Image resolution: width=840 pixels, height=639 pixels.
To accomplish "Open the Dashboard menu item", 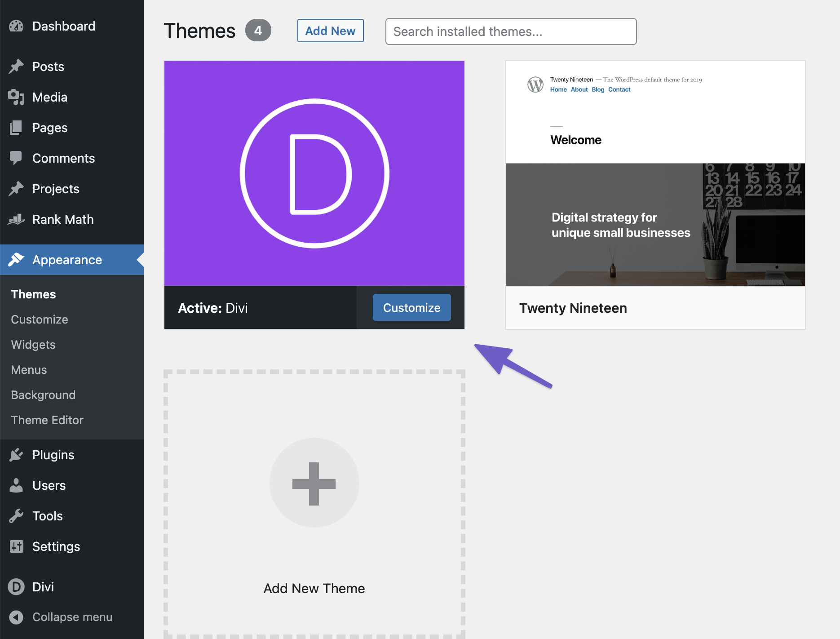I will 72,26.
